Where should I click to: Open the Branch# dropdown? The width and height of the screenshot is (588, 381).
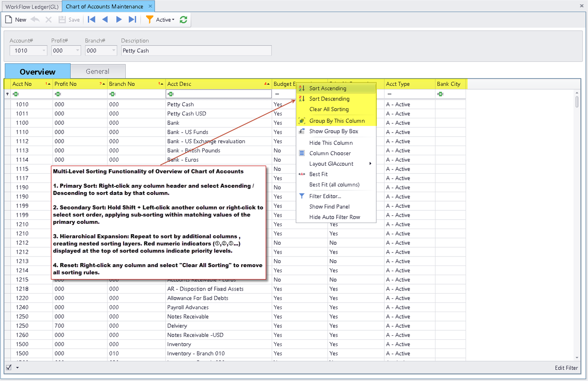(114, 51)
